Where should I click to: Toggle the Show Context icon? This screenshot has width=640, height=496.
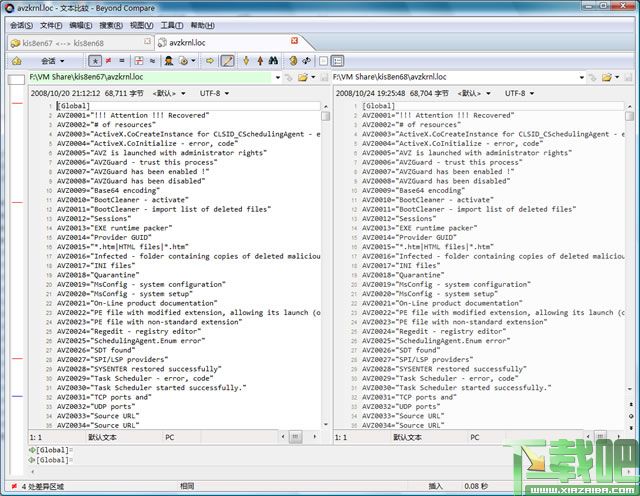point(139,61)
